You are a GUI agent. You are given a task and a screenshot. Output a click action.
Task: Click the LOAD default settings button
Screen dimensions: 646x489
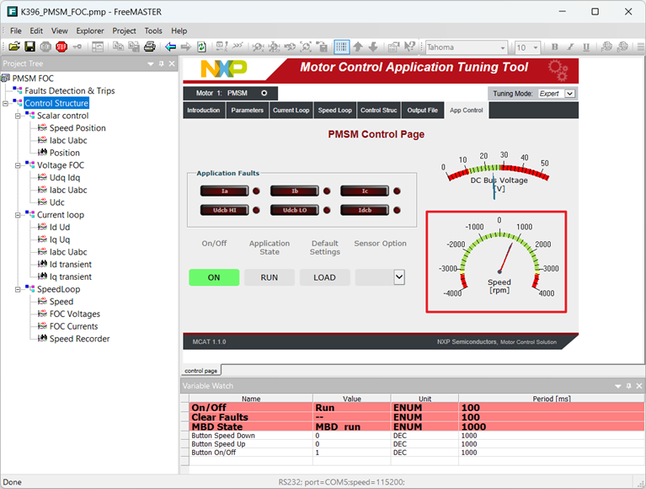(x=324, y=278)
